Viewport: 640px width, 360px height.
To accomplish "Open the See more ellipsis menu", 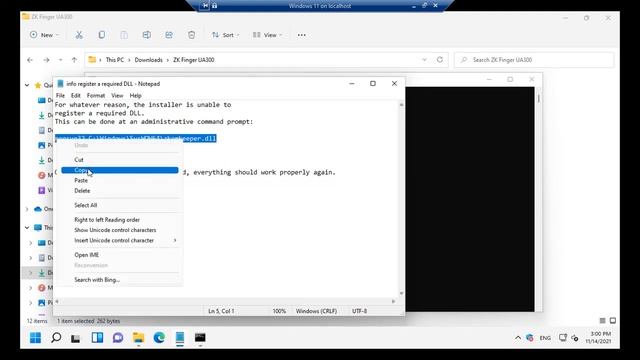I will point(302,35).
